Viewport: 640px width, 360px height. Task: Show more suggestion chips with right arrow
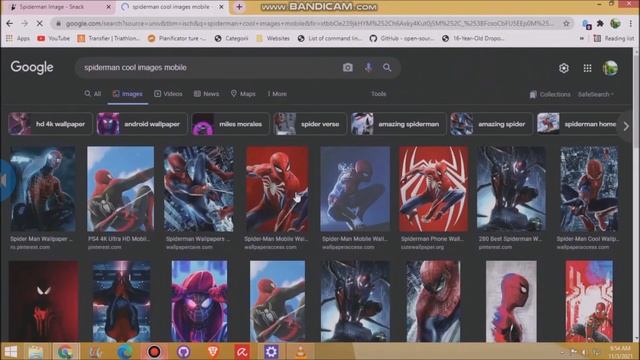coord(627,127)
